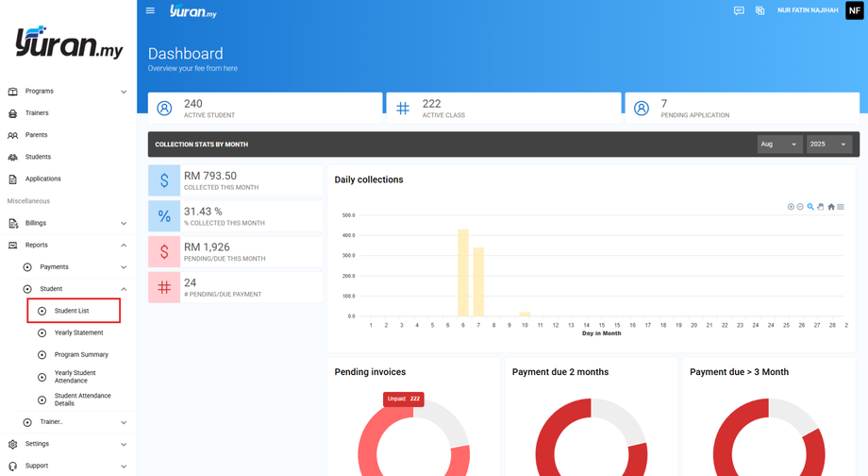This screenshot has width=868, height=476.
Task: Expand the Payments submenu
Action: (75, 267)
